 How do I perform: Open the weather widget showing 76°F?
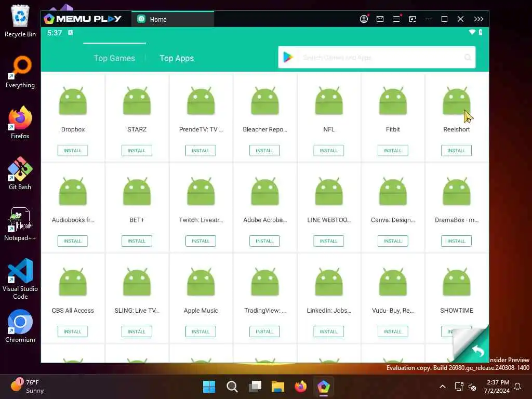tap(27, 387)
